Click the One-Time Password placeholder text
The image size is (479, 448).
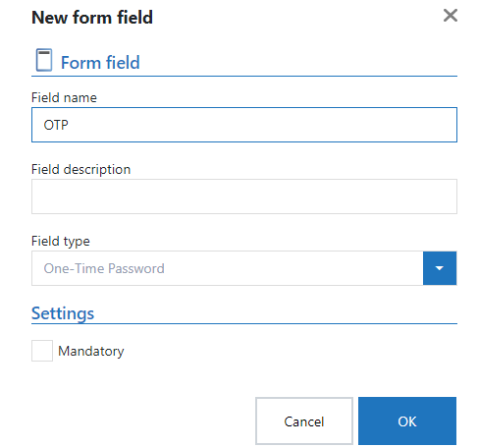(104, 268)
